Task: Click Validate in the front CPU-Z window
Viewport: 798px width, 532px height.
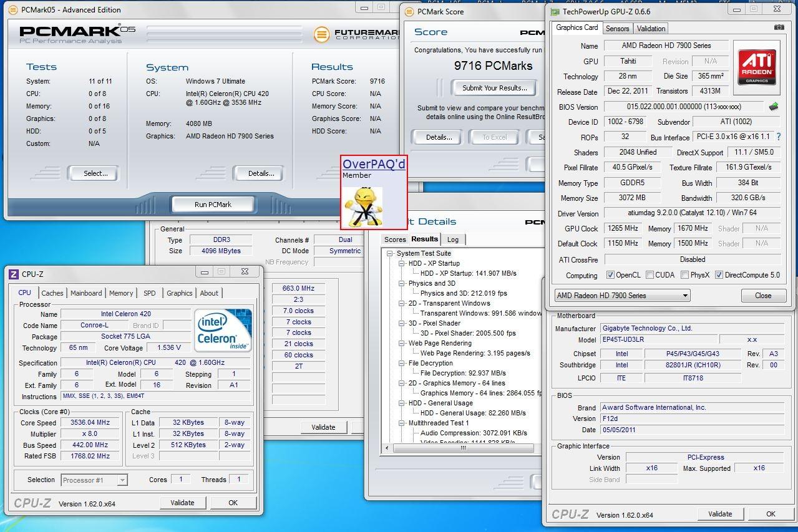Action: [182, 503]
